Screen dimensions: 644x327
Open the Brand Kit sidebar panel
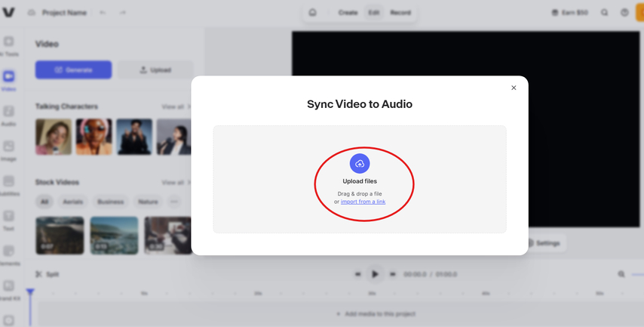[8, 291]
